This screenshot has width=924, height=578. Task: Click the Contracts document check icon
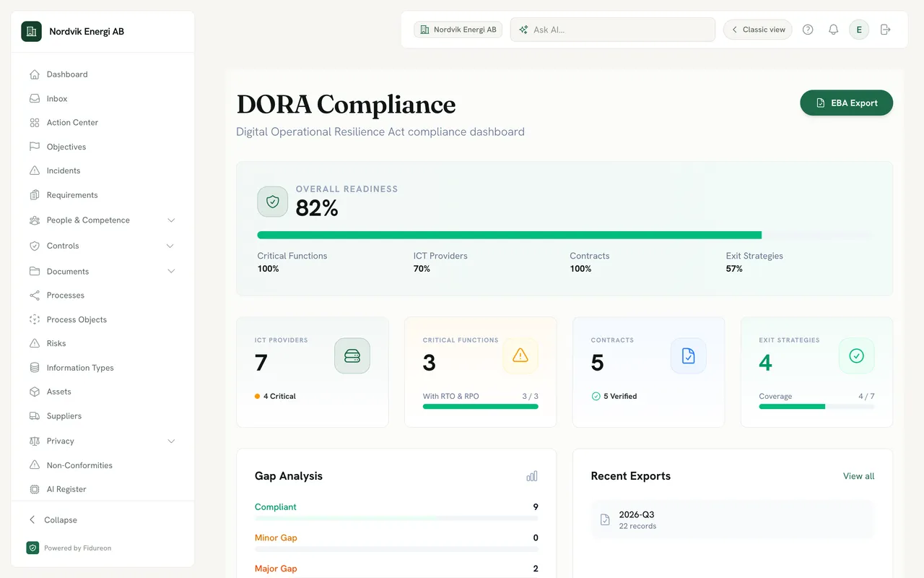click(x=689, y=356)
